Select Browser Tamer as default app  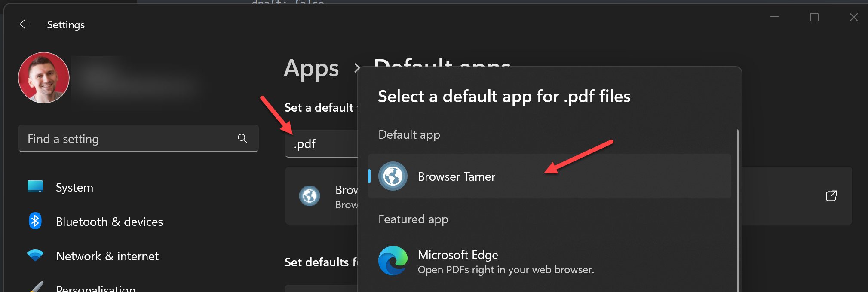tap(549, 176)
